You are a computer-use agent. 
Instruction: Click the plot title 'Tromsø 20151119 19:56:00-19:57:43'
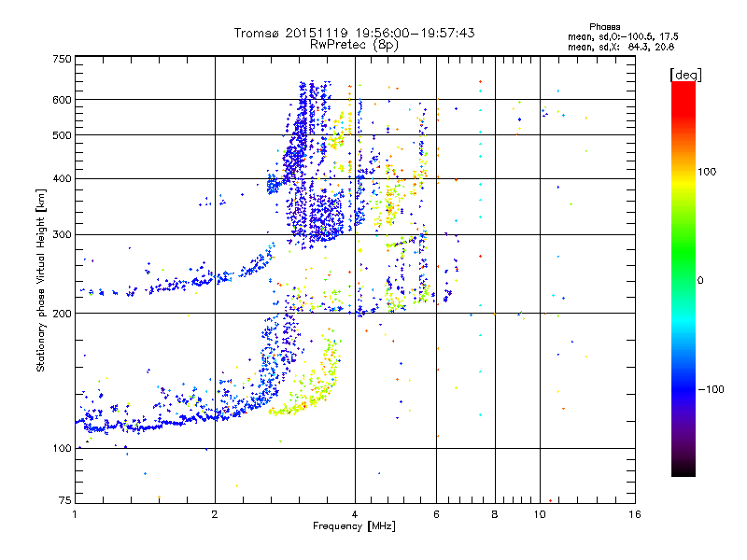point(354,33)
